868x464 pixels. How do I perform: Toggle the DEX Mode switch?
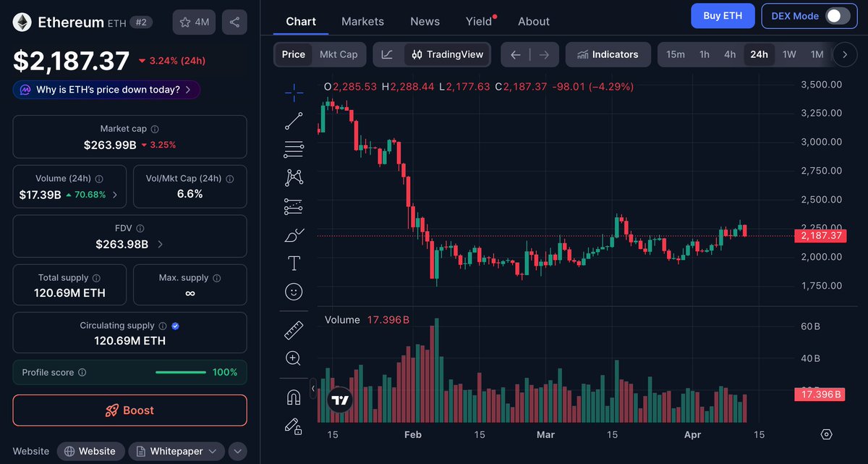pos(838,16)
